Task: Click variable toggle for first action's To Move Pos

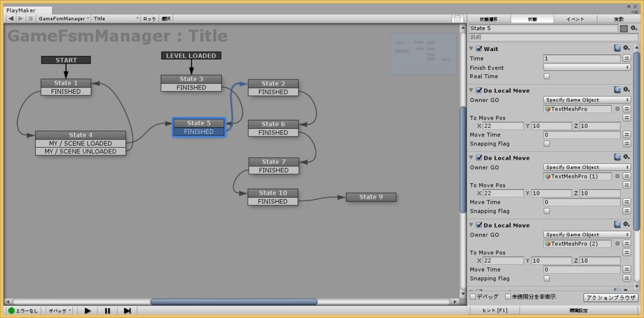Action: [x=627, y=118]
